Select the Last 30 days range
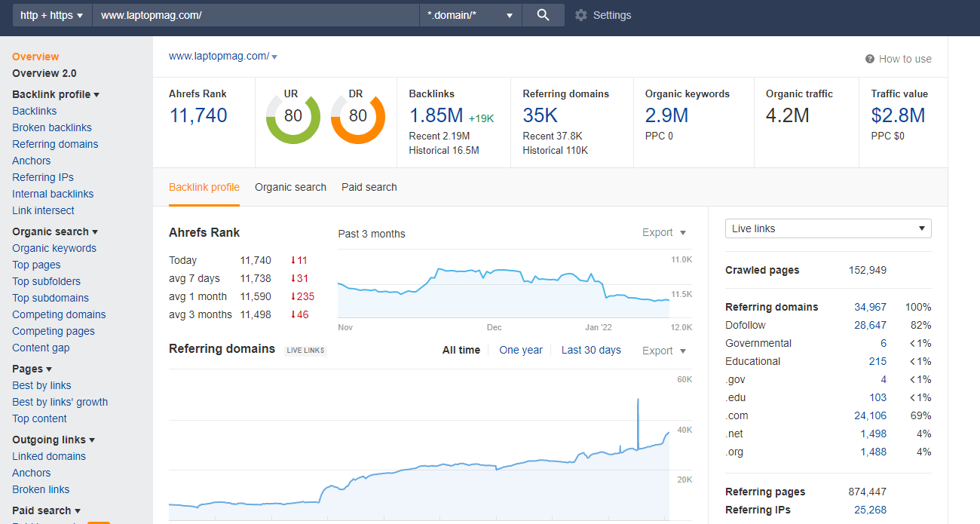The height and width of the screenshot is (524, 980). pyautogui.click(x=591, y=350)
